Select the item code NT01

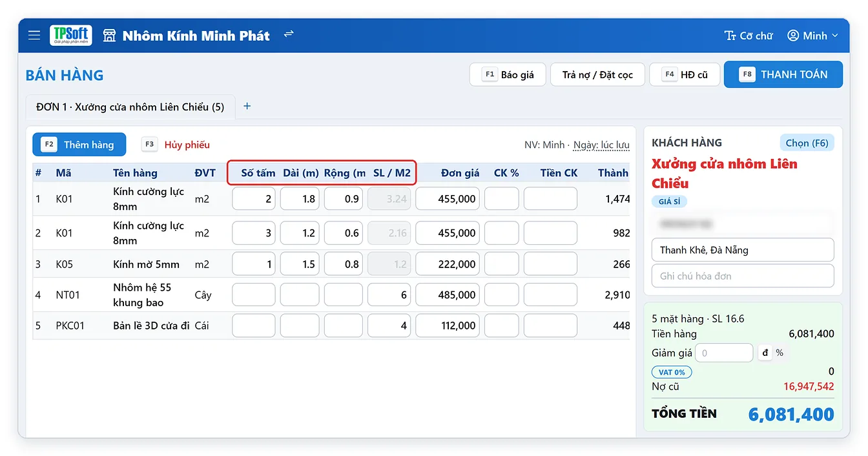[x=68, y=295]
